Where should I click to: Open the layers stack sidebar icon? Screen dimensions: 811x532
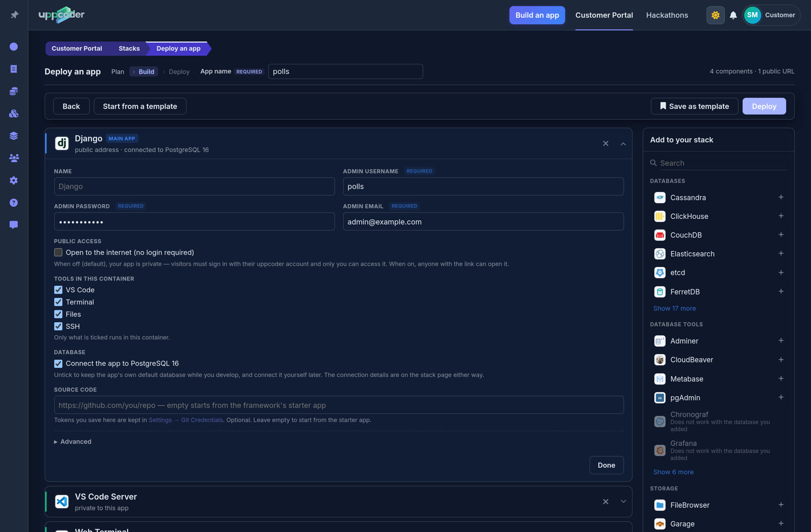tap(14, 136)
